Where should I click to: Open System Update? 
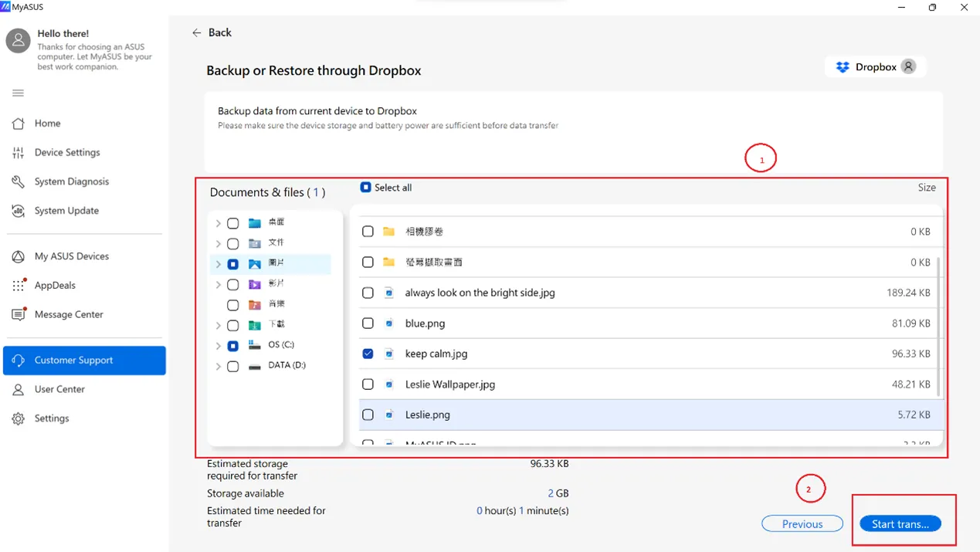(66, 210)
